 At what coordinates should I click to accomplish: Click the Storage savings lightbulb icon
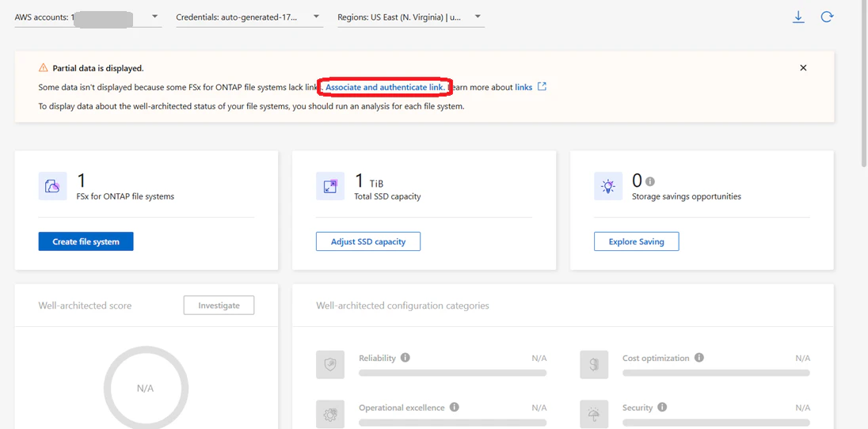tap(608, 186)
